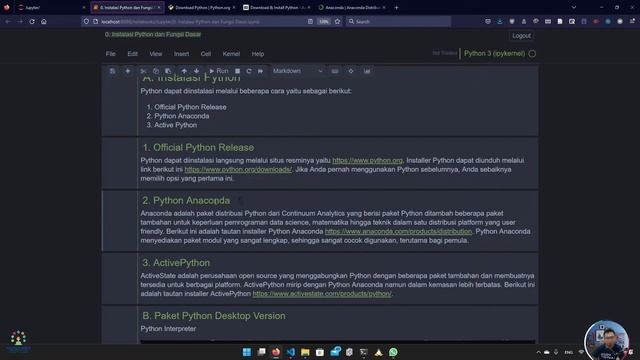
Task: Open Windows Start menu
Action: coord(247,352)
